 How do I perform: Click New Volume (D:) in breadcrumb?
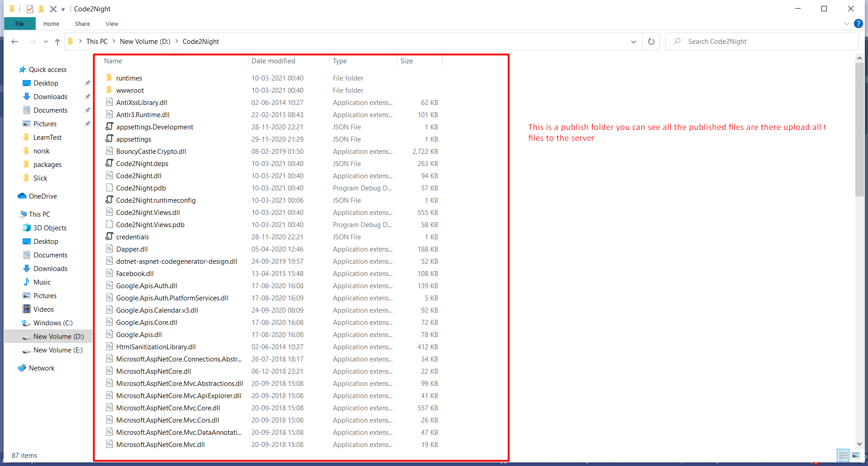tap(145, 42)
